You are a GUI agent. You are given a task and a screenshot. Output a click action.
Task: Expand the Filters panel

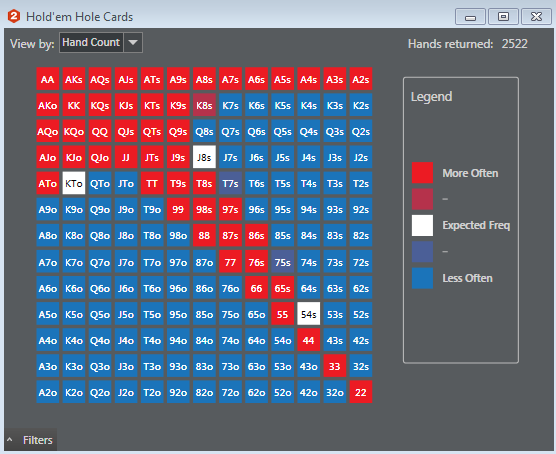[x=31, y=440]
